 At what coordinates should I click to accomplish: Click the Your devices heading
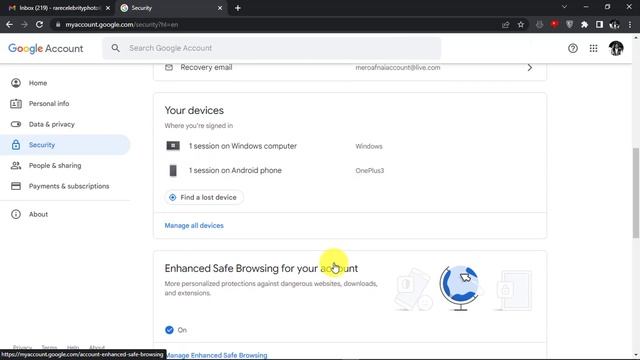click(194, 110)
